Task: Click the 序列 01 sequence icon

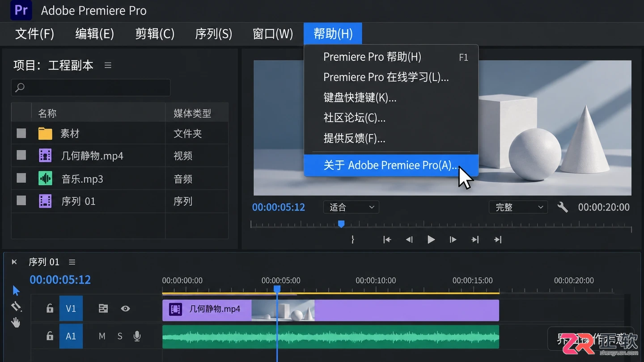Action: pyautogui.click(x=45, y=201)
